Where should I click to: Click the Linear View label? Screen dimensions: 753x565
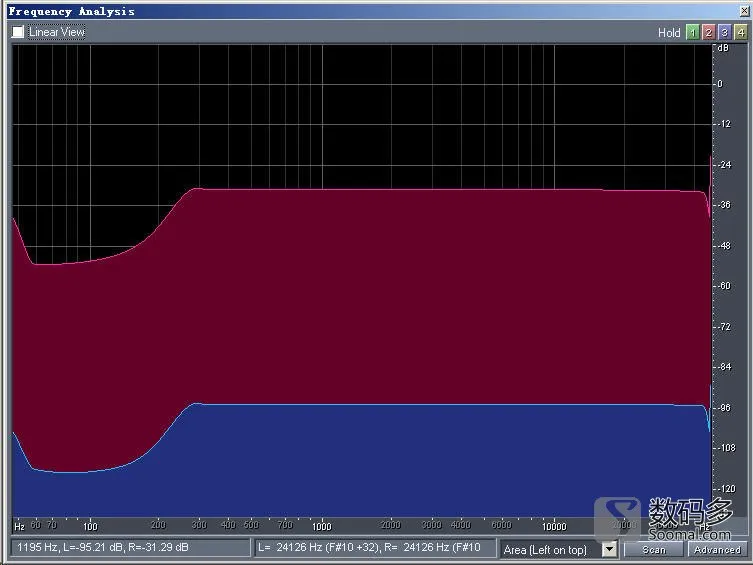(x=57, y=32)
